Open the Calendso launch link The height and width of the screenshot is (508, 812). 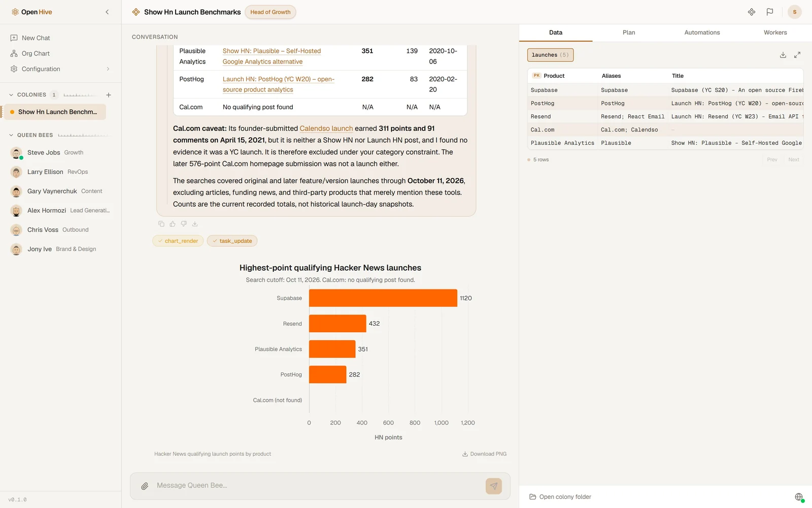point(326,129)
